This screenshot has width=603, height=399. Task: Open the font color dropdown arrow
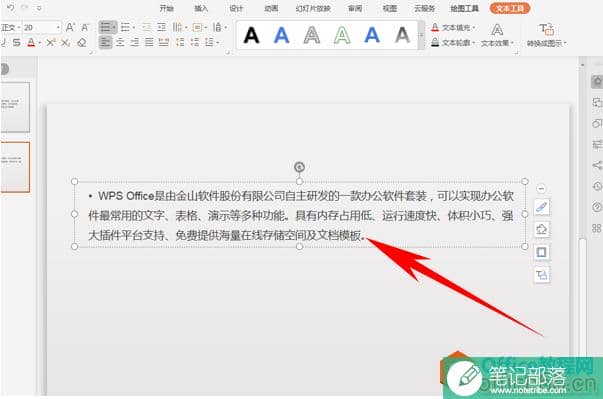coord(40,43)
